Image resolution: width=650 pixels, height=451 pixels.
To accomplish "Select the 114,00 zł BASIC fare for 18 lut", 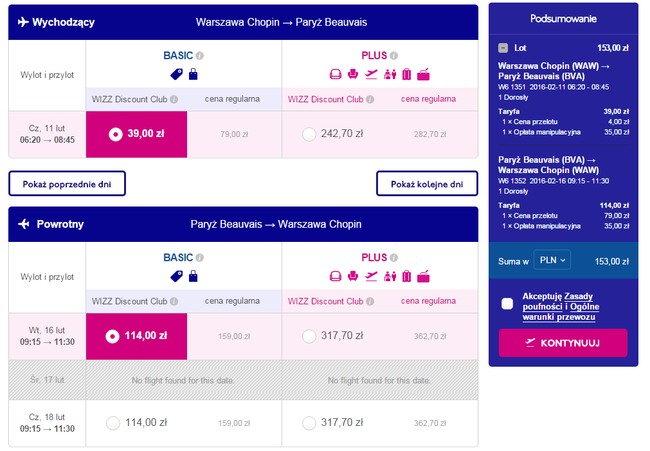I will point(113,423).
